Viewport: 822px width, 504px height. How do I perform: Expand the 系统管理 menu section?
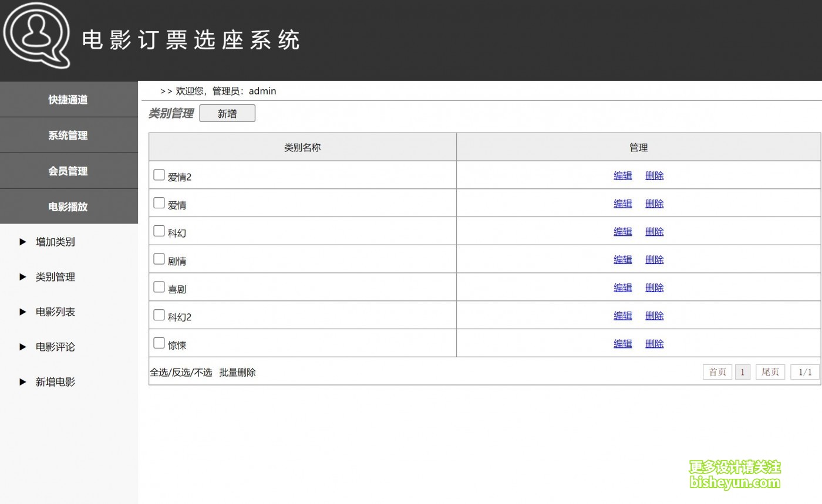click(68, 136)
